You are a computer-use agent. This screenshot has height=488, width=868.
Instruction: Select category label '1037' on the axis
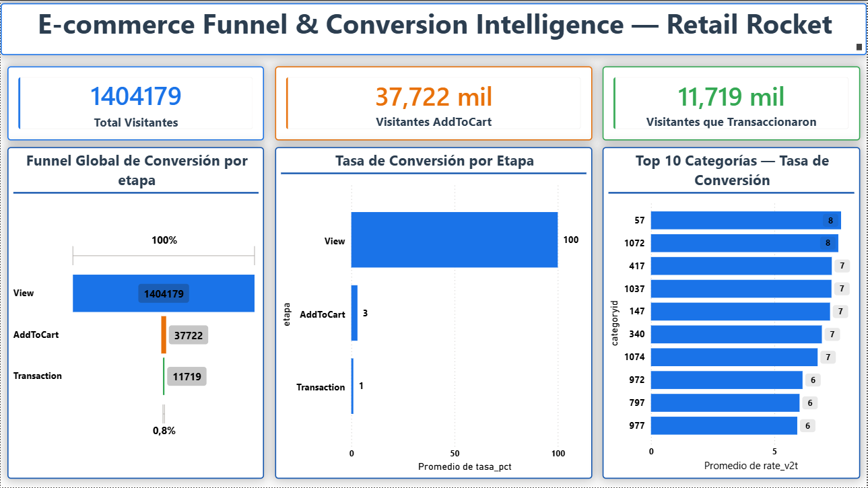coord(634,289)
